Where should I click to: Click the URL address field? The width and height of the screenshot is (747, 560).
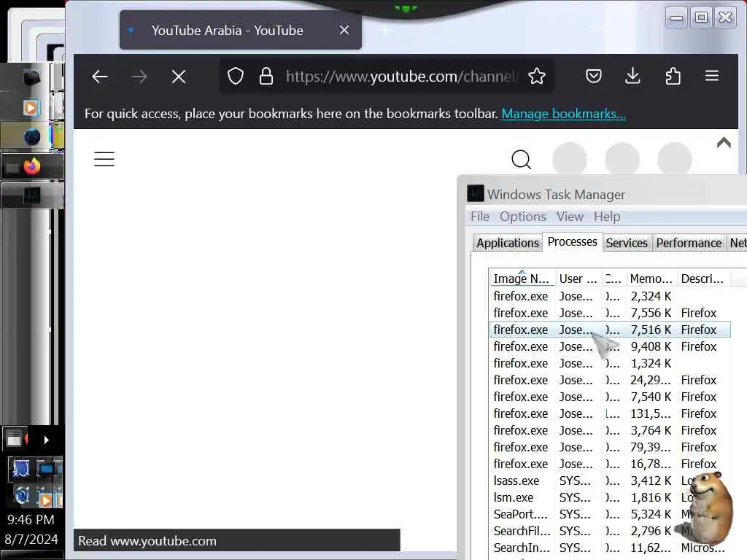[x=402, y=76]
